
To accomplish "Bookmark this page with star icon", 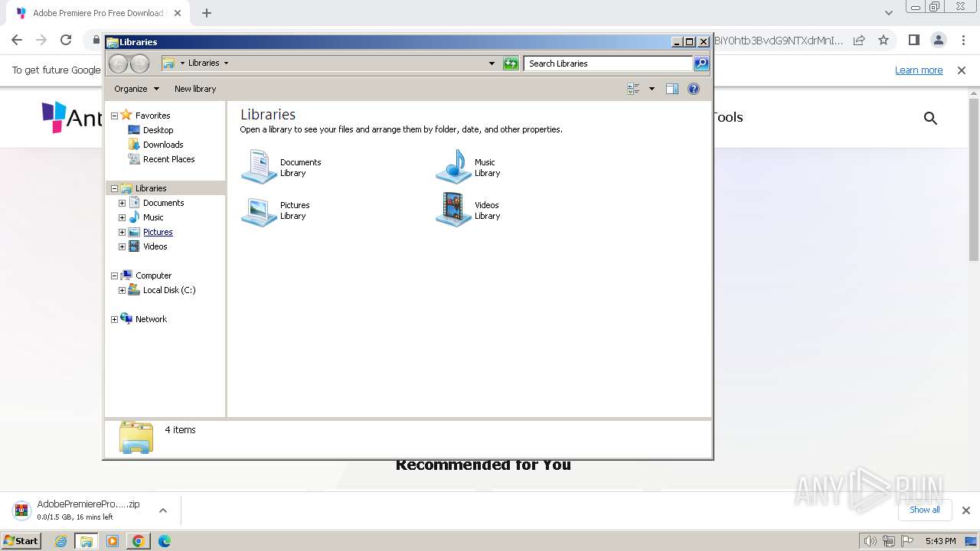I will tap(884, 40).
